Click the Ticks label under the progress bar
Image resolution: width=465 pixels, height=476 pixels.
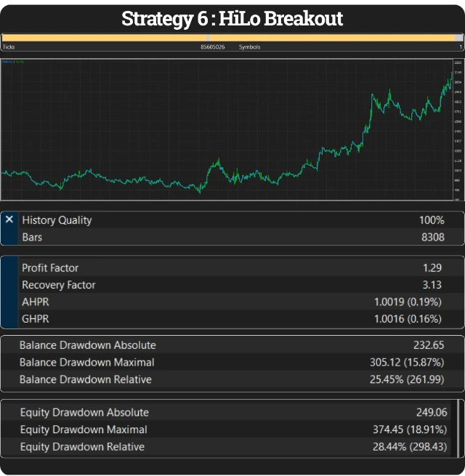pos(9,47)
